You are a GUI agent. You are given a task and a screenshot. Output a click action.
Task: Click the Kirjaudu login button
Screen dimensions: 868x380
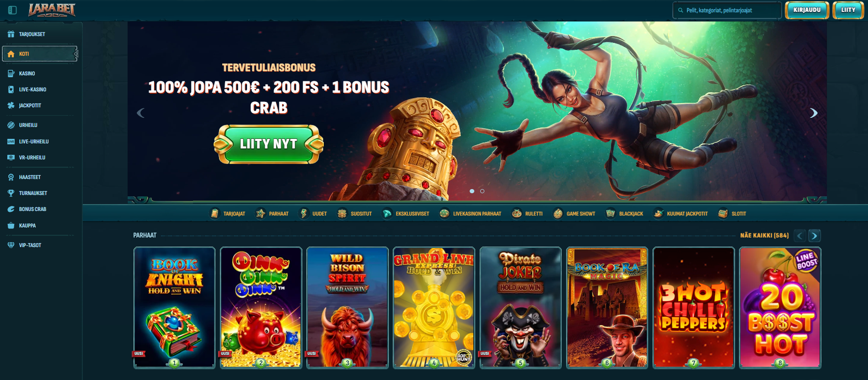coord(807,10)
